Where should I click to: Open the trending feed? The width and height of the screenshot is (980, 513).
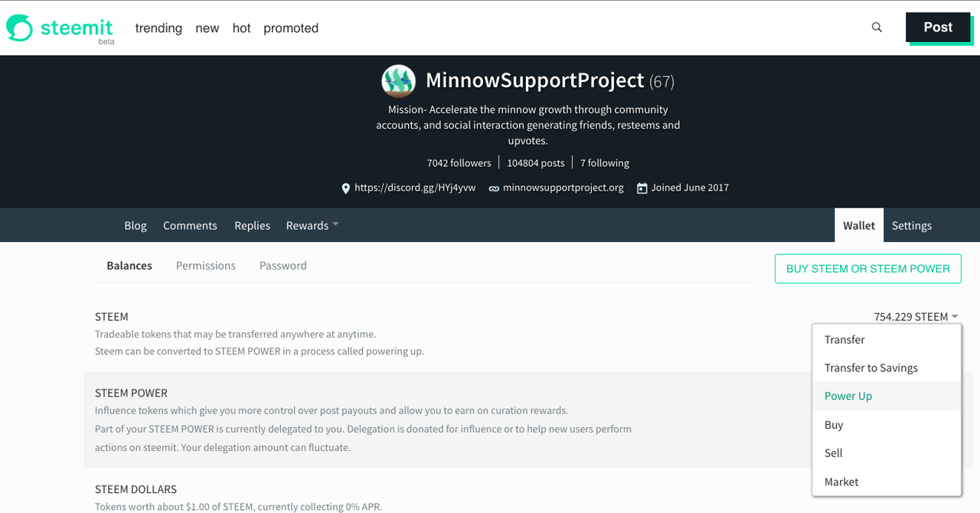pyautogui.click(x=158, y=28)
